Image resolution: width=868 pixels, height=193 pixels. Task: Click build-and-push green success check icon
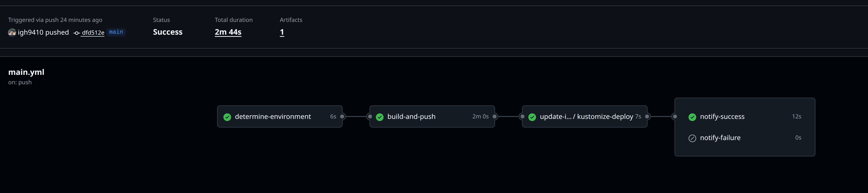click(379, 117)
